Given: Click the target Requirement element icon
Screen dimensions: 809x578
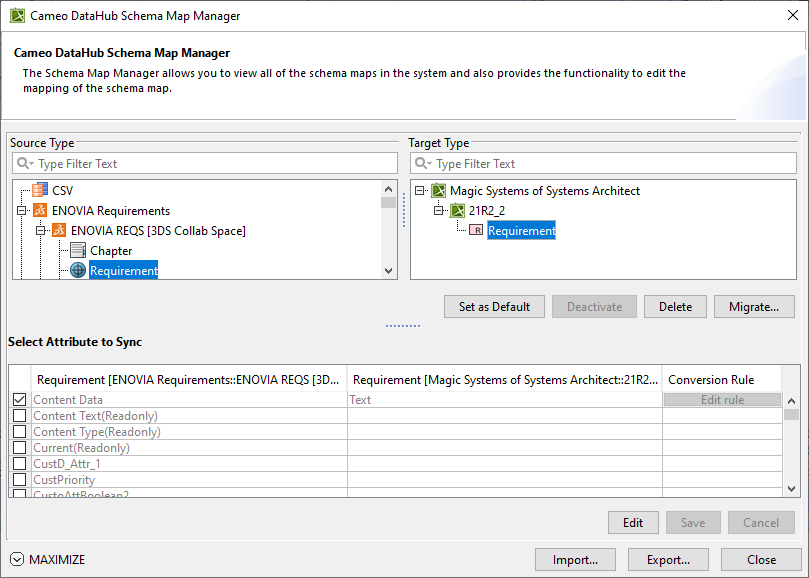Looking at the screenshot, I should click(476, 231).
